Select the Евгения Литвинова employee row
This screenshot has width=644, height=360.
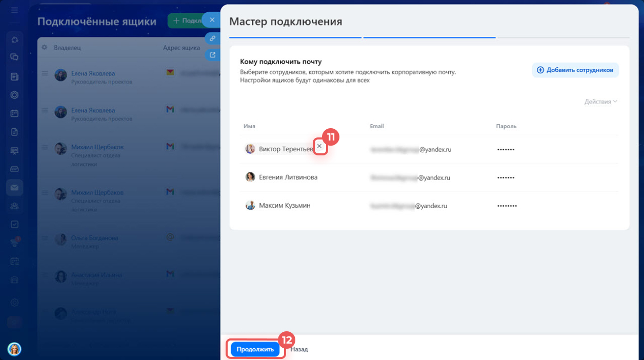point(288,177)
